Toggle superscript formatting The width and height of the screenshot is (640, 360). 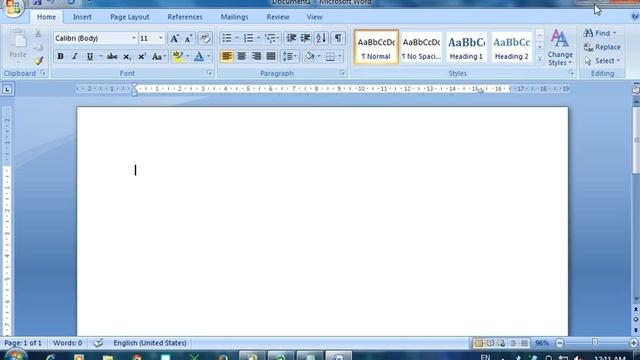tap(142, 56)
